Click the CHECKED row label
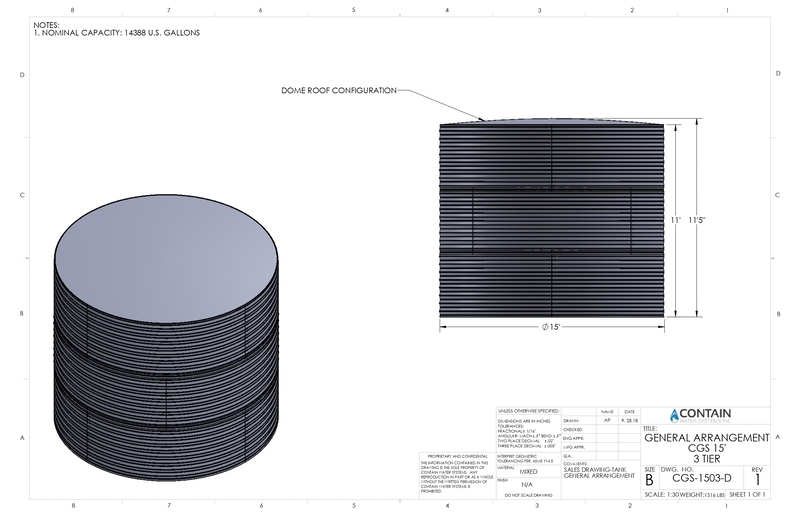 (572, 430)
